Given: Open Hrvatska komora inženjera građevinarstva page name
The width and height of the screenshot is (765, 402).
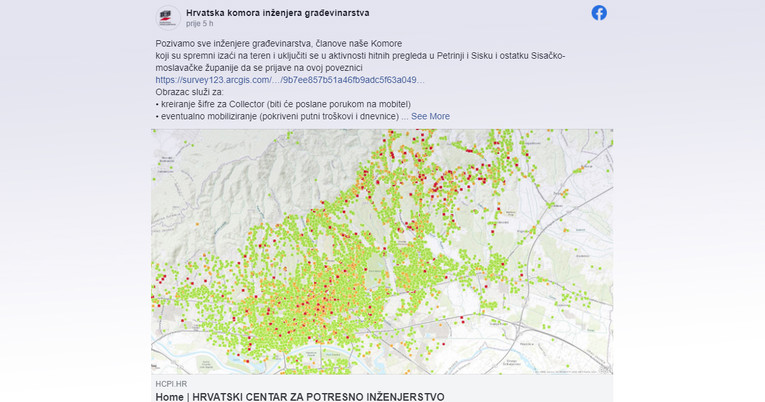Looking at the screenshot, I should [278, 13].
